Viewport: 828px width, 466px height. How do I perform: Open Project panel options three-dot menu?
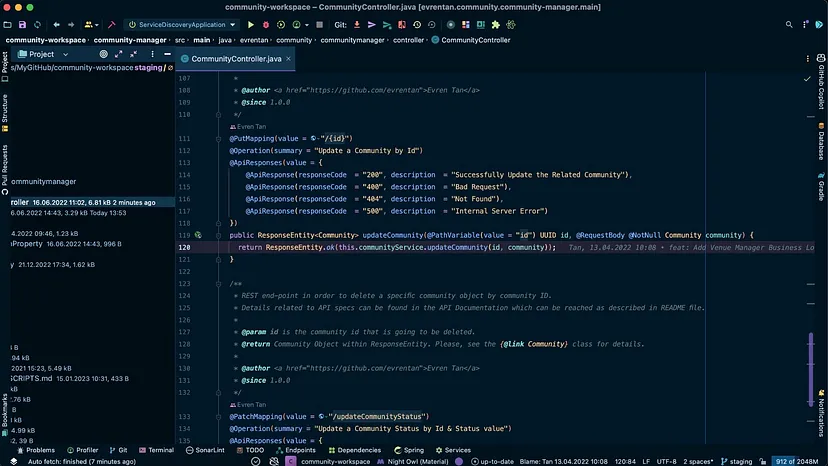(152, 54)
